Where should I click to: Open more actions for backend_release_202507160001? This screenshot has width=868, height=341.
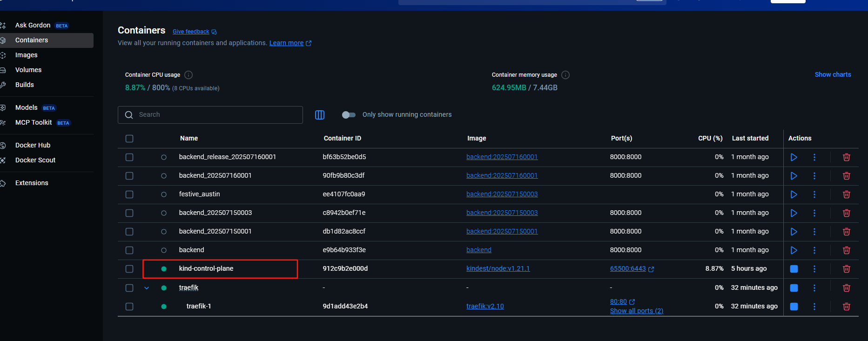814,157
